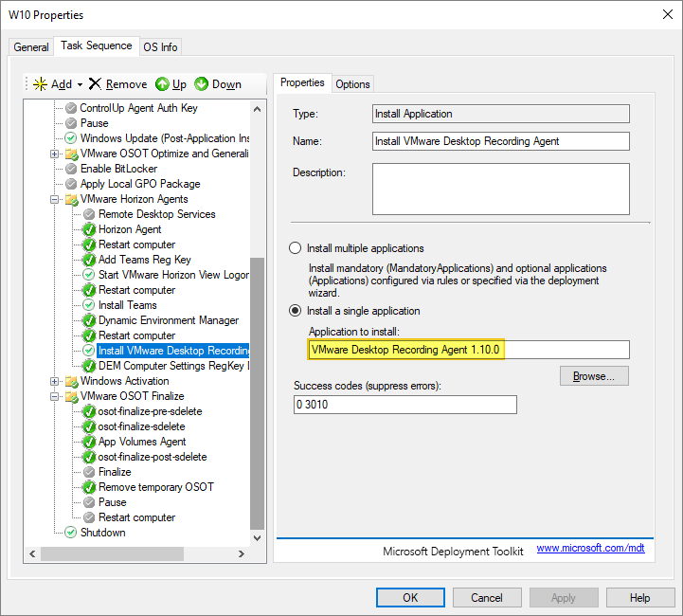Click the Shutdown step check icon
The width and height of the screenshot is (683, 616).
point(71,533)
